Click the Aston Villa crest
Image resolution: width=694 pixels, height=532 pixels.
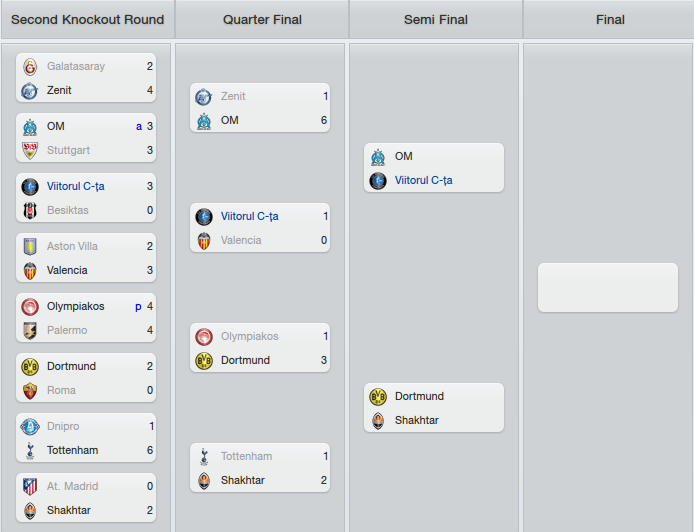point(30,247)
